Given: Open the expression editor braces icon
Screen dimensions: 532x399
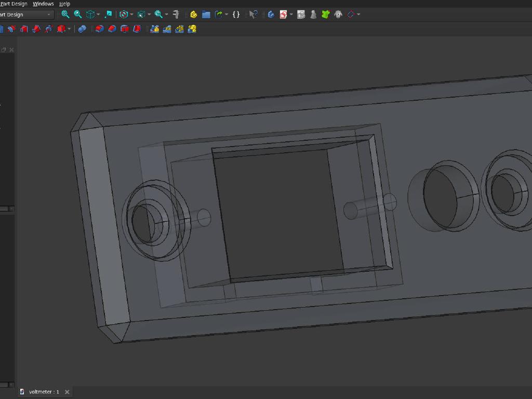Looking at the screenshot, I should click(236, 15).
